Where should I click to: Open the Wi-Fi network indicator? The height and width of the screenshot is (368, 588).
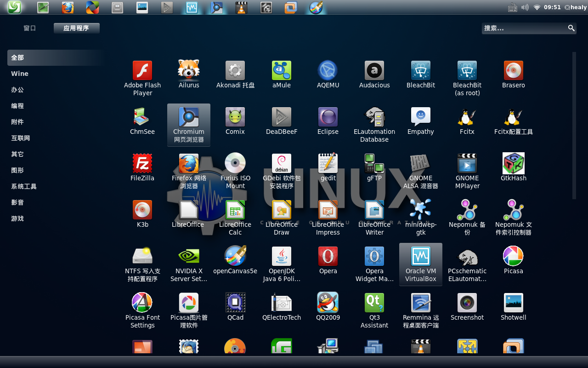(537, 7)
